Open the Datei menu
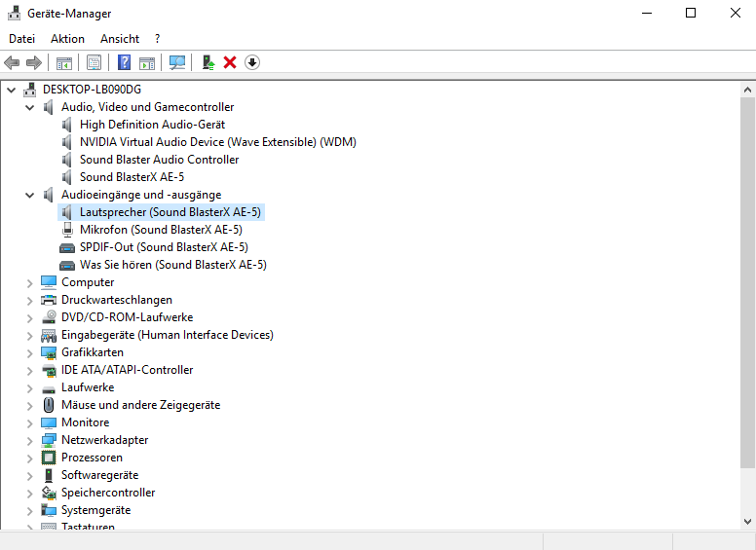Image resolution: width=756 pixels, height=550 pixels. pyautogui.click(x=21, y=39)
